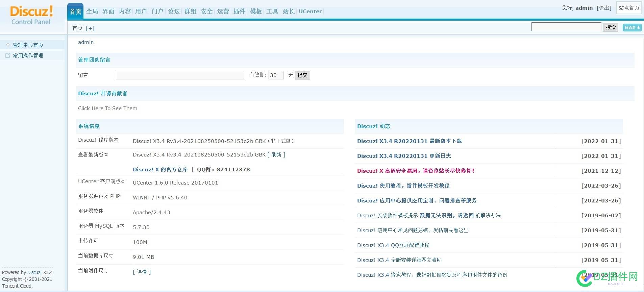The image size is (644, 292).
Task: Click the Discuz! 开源贡献者 section header
Action: tap(103, 94)
